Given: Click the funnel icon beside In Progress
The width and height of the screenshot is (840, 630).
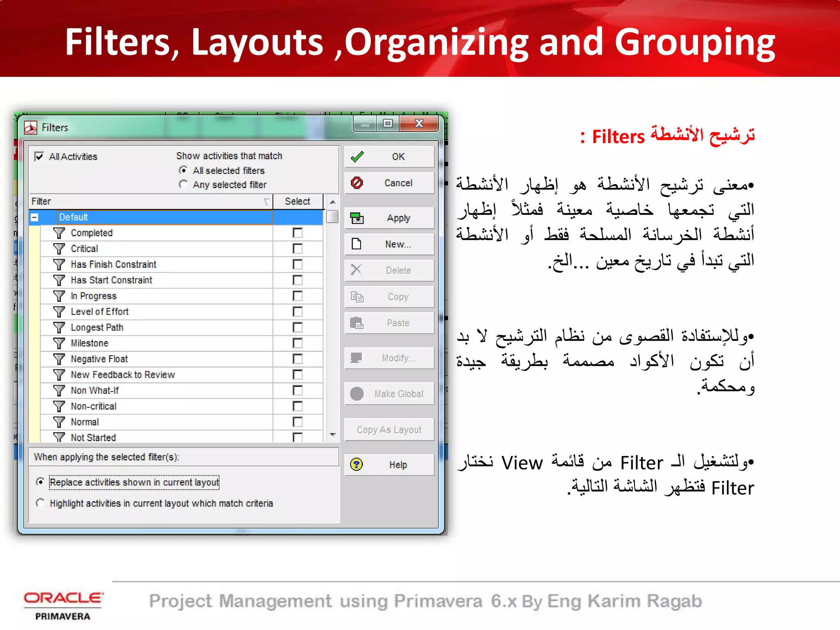Looking at the screenshot, I should click(x=59, y=296).
